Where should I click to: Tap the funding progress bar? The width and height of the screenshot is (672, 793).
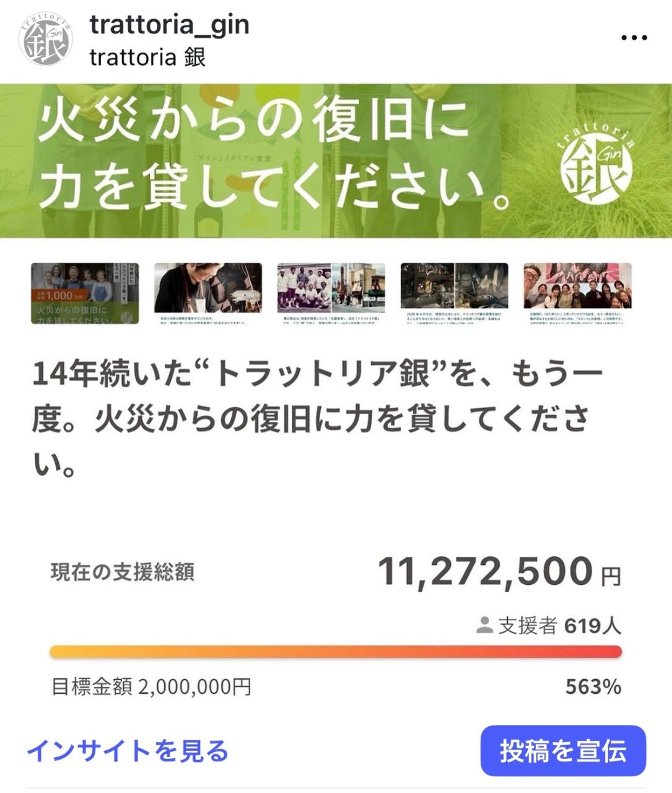(336, 652)
